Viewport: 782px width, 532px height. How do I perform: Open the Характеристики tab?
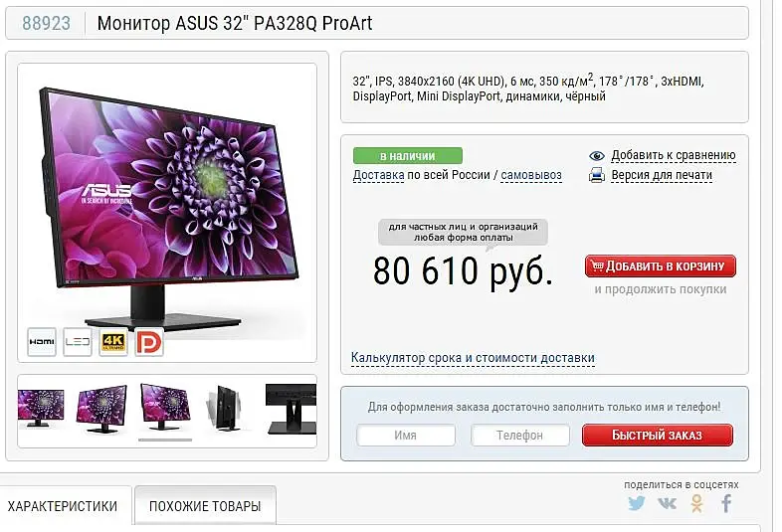[63, 505]
